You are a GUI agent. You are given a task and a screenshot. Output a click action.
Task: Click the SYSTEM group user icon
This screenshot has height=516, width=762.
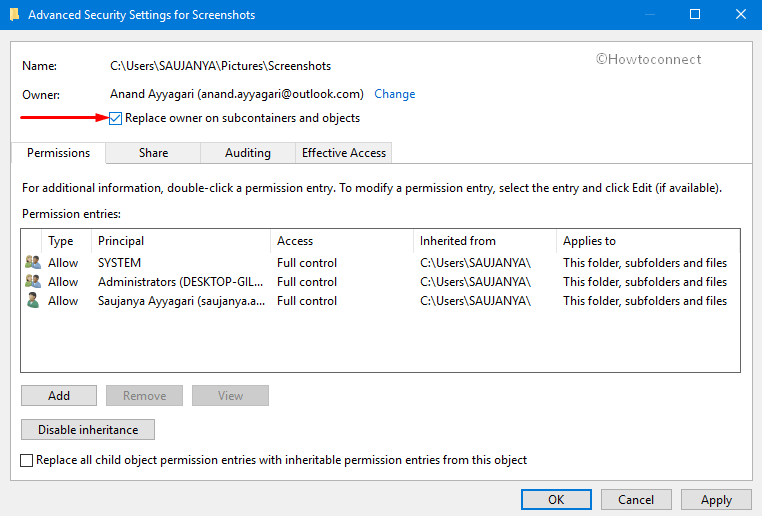[33, 263]
